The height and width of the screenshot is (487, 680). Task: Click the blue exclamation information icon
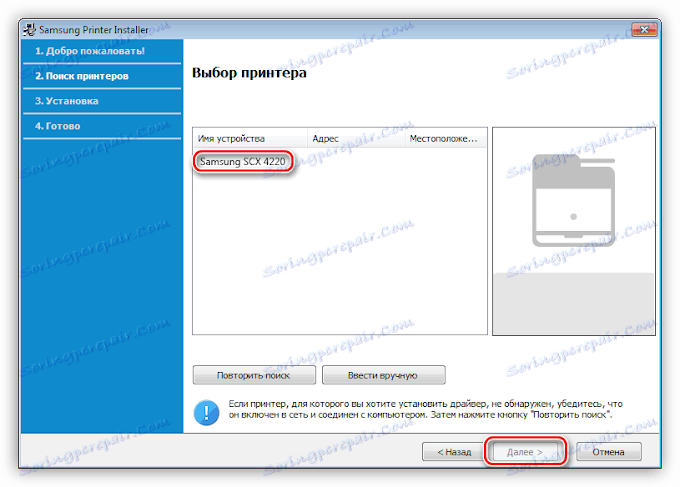(x=206, y=412)
